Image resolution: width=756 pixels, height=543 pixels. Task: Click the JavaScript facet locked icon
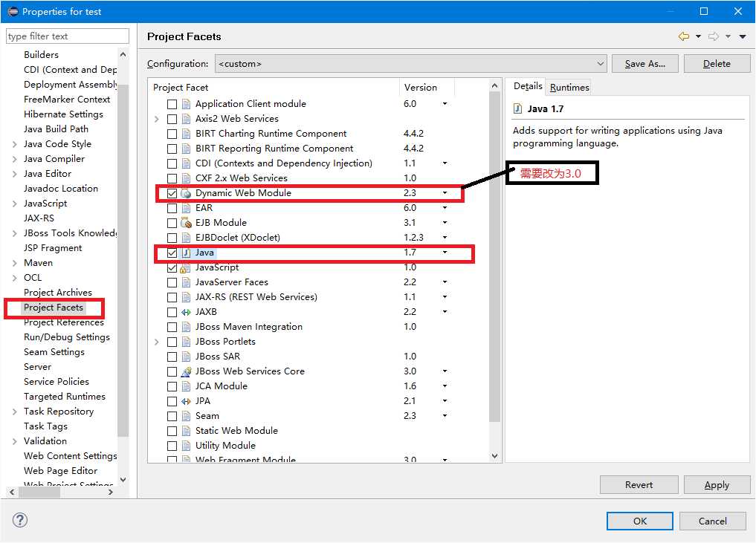(185, 268)
